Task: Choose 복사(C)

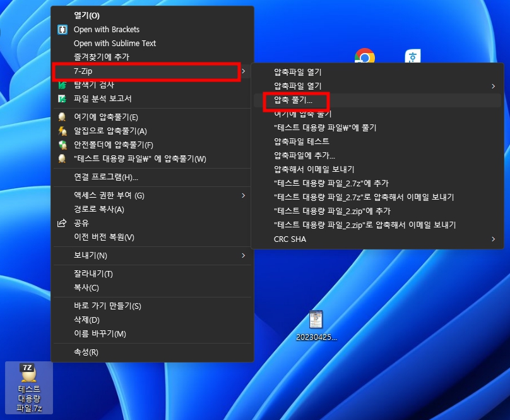Action: [152, 288]
